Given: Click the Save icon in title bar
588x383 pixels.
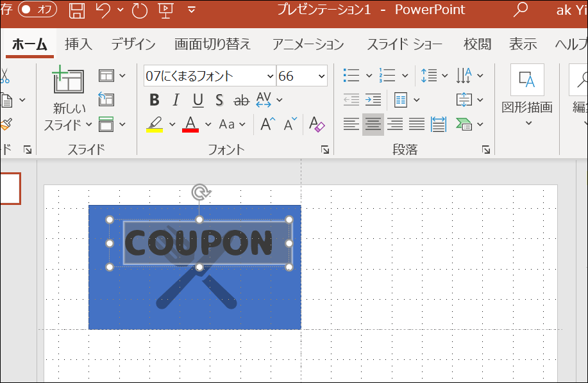Looking at the screenshot, I should pyautogui.click(x=76, y=10).
